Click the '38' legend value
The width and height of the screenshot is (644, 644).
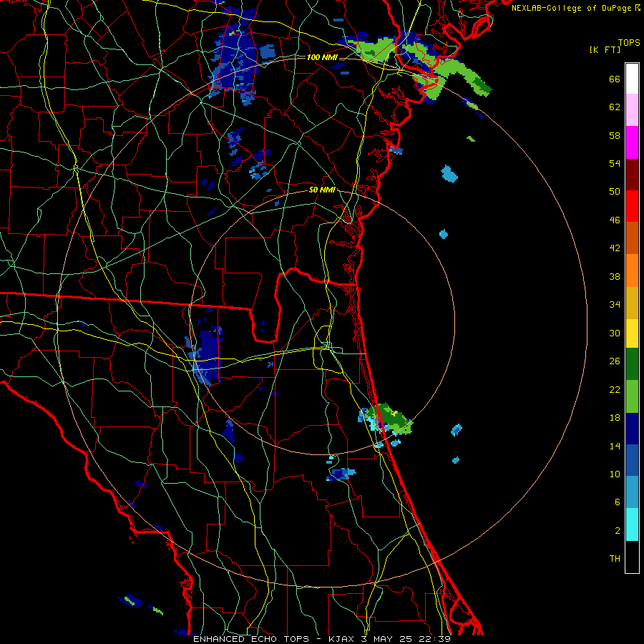[x=615, y=277]
